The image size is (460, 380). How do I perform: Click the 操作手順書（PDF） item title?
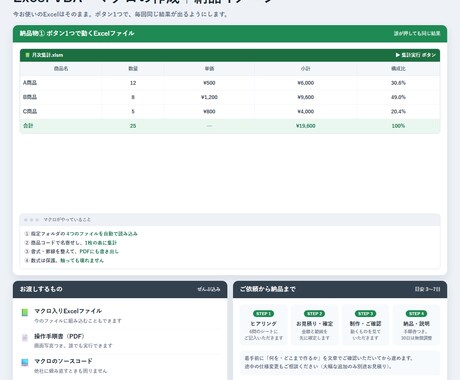click(x=59, y=336)
